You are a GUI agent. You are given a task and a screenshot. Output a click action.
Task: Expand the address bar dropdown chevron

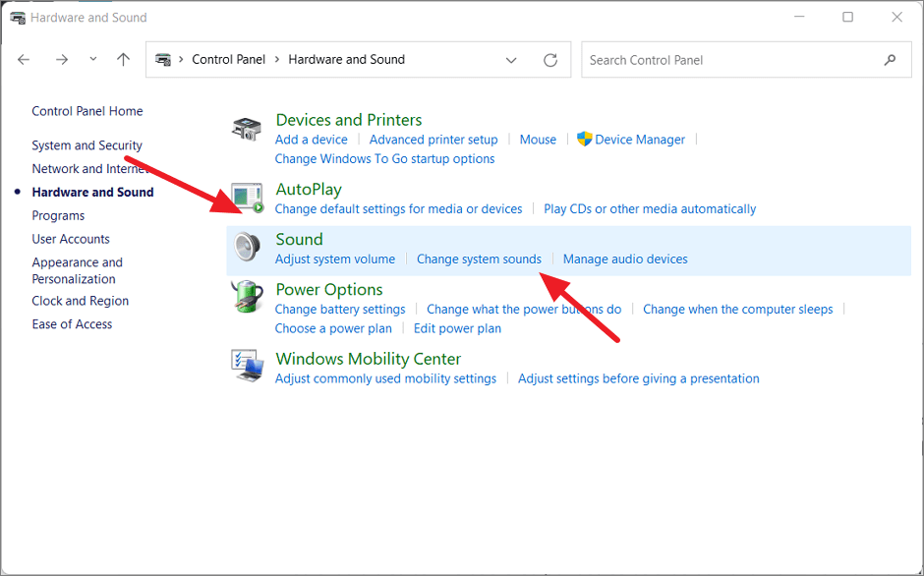511,60
